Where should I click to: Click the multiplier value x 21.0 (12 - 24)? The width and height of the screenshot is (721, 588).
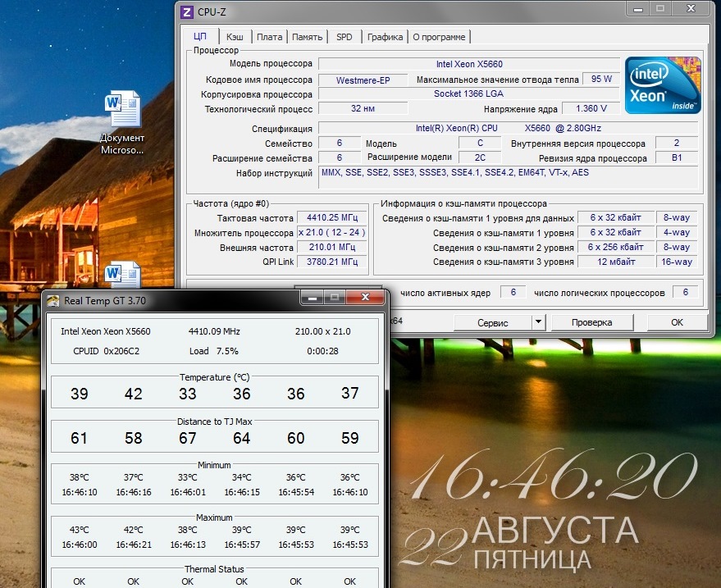(332, 232)
